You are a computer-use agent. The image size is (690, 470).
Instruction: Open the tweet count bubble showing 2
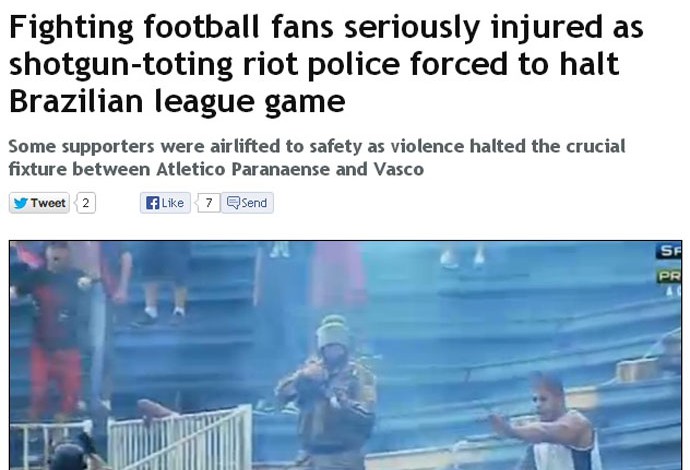[86, 203]
